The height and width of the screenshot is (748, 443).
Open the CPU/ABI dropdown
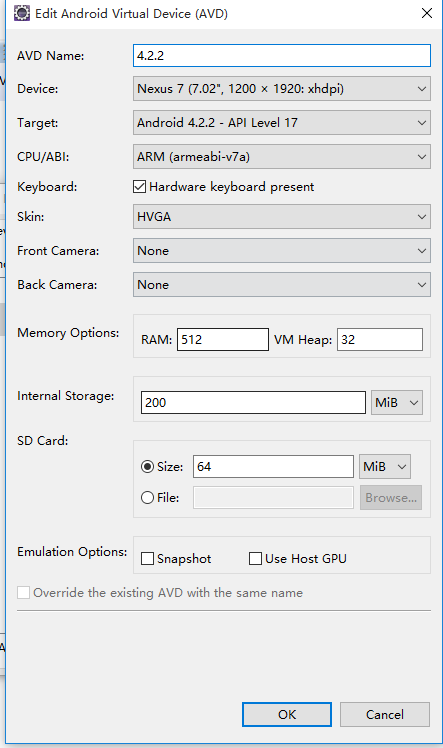coord(282,156)
